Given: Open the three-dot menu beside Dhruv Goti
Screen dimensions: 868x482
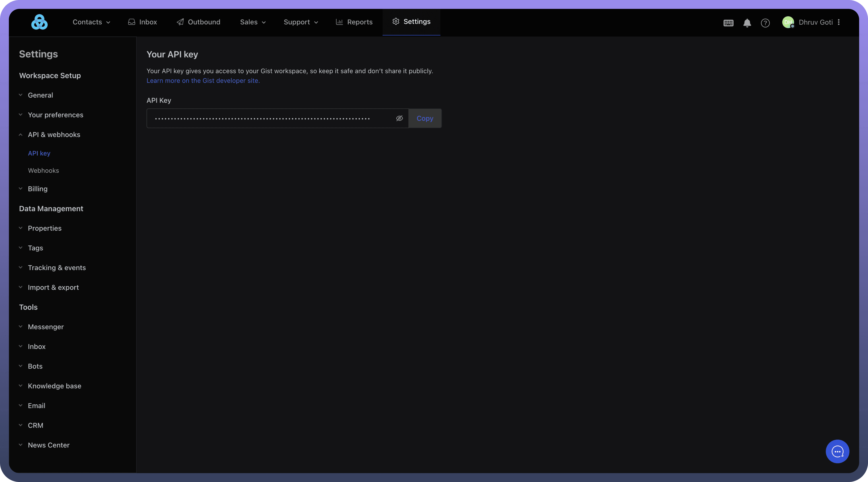Looking at the screenshot, I should pyautogui.click(x=839, y=22).
